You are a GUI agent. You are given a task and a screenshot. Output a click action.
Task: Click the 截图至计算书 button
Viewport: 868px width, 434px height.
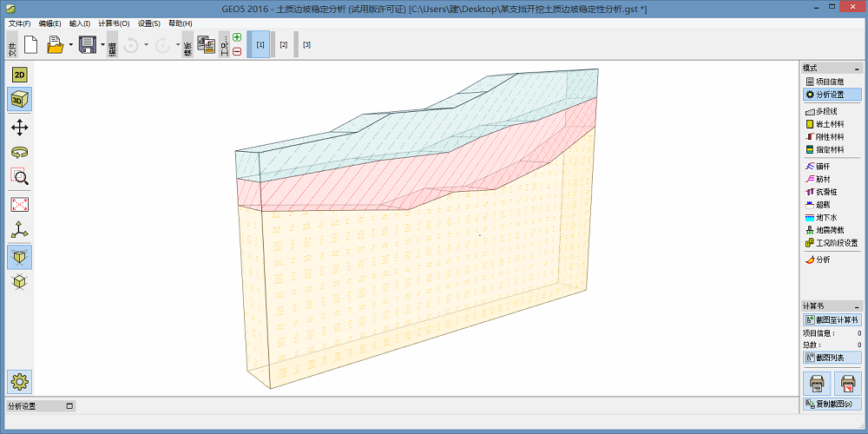tap(832, 320)
